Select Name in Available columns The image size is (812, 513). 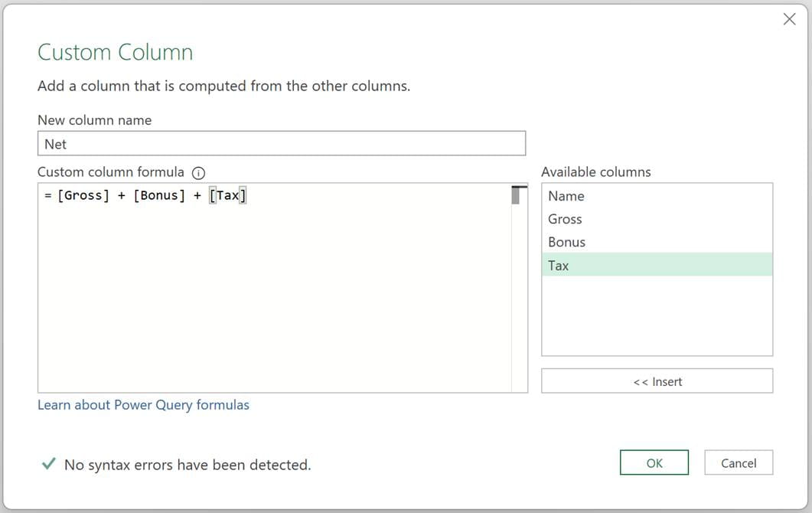[657, 196]
